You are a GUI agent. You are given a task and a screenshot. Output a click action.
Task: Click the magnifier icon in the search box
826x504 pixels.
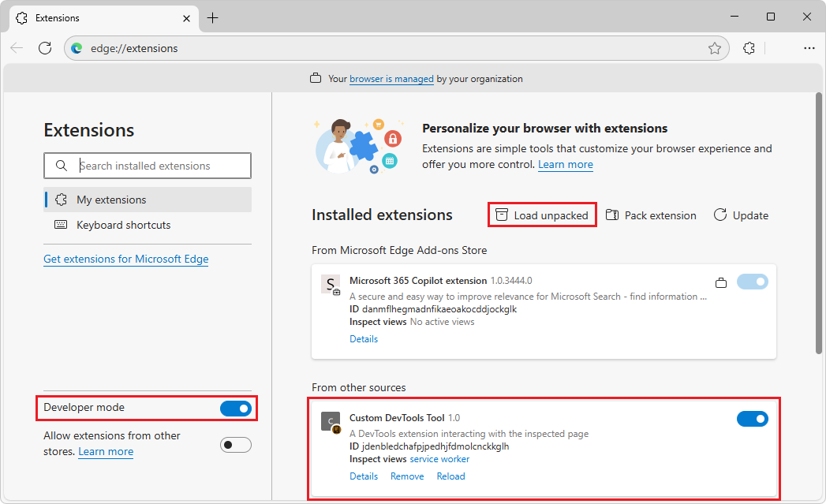[62, 166]
